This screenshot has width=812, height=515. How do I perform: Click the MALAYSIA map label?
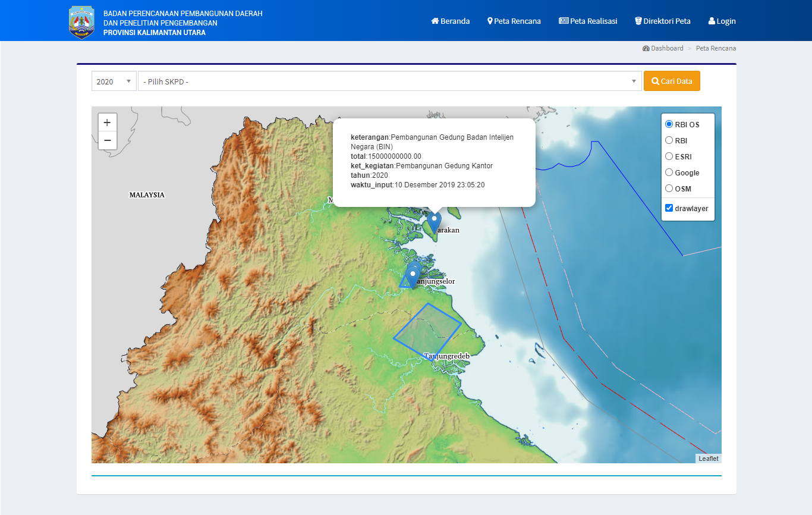click(x=147, y=195)
